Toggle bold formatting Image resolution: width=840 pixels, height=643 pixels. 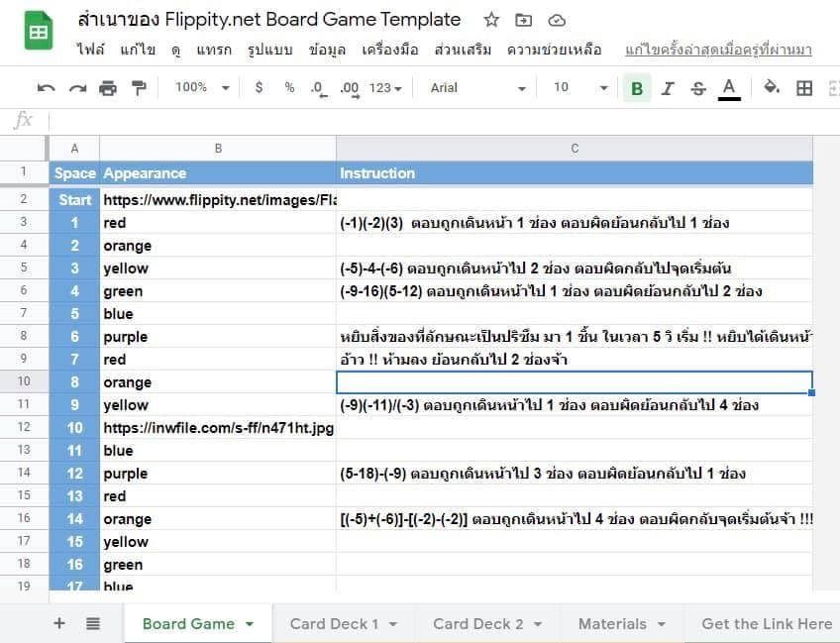pos(637,88)
